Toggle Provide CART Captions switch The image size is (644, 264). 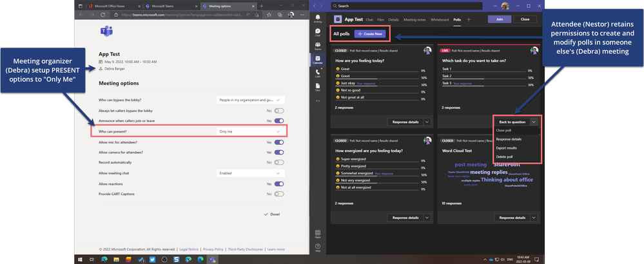coord(279,194)
